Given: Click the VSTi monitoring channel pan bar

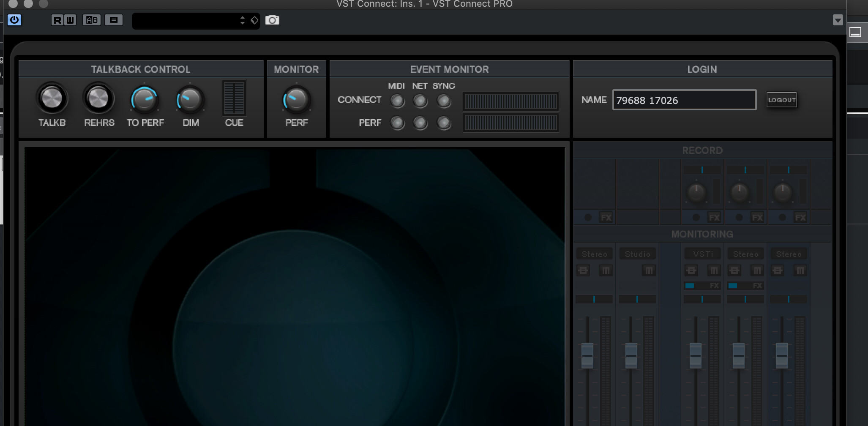Looking at the screenshot, I should [702, 299].
